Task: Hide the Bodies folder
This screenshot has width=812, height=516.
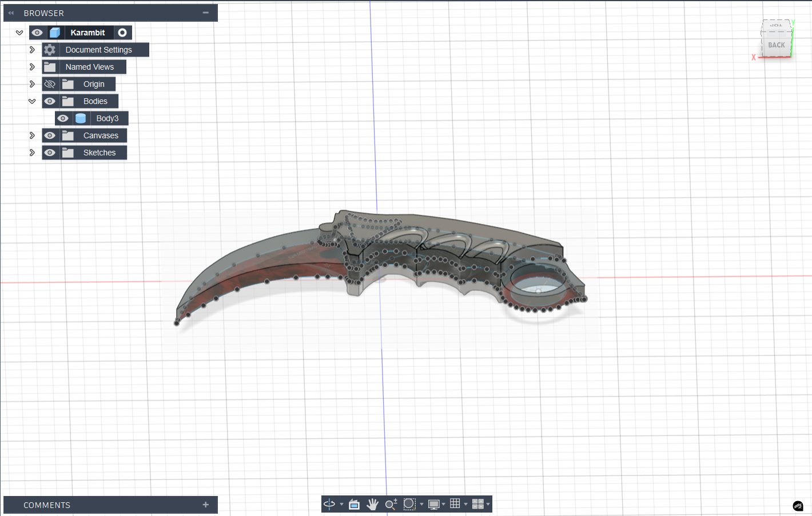Action: tap(50, 101)
